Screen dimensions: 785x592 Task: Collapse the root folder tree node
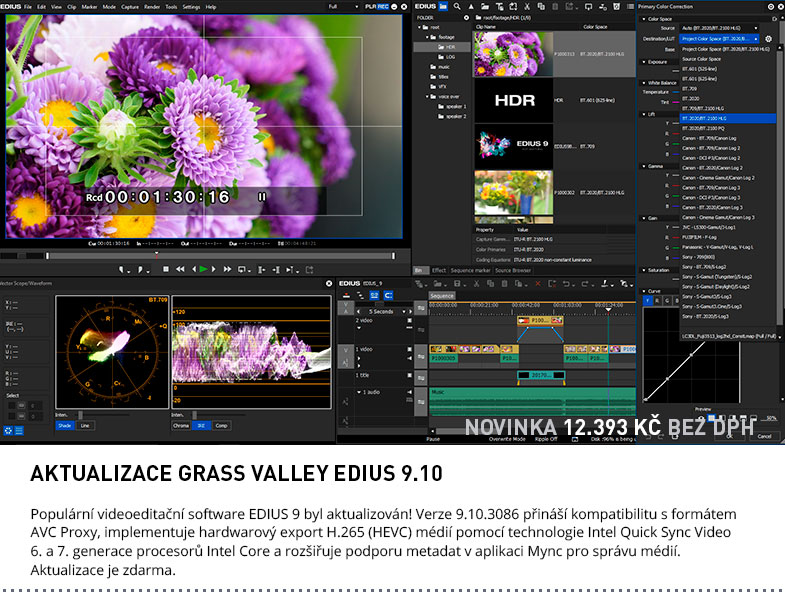click(420, 28)
